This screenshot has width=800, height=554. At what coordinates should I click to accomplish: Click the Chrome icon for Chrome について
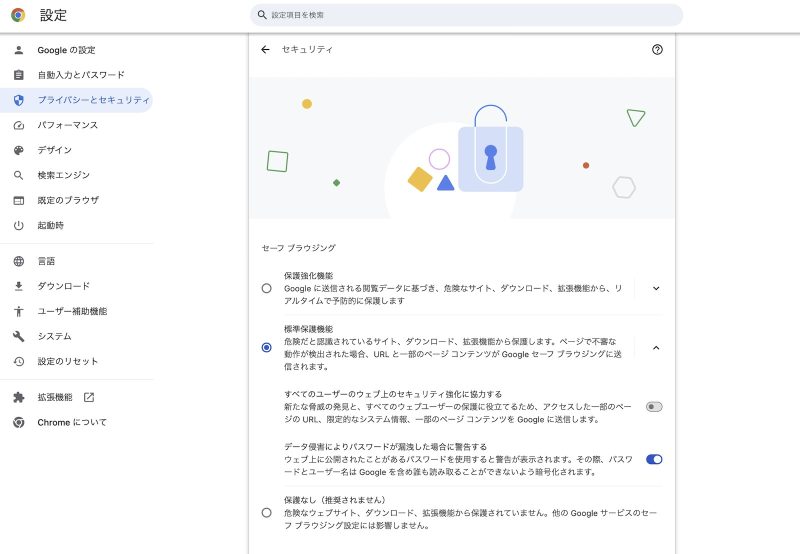(19, 422)
